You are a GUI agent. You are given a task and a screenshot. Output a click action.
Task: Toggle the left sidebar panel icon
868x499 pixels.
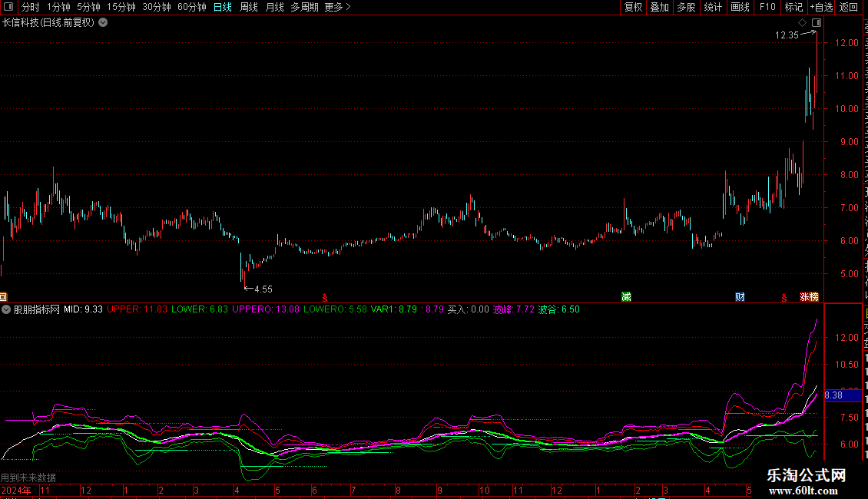[x=8, y=7]
